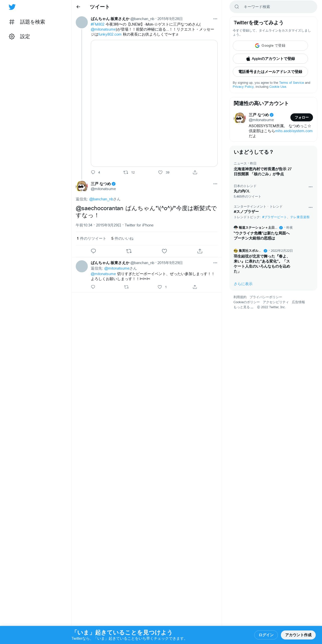This screenshot has height=644, width=322.
Task: Share the main tweet via share icon
Action: (200, 251)
